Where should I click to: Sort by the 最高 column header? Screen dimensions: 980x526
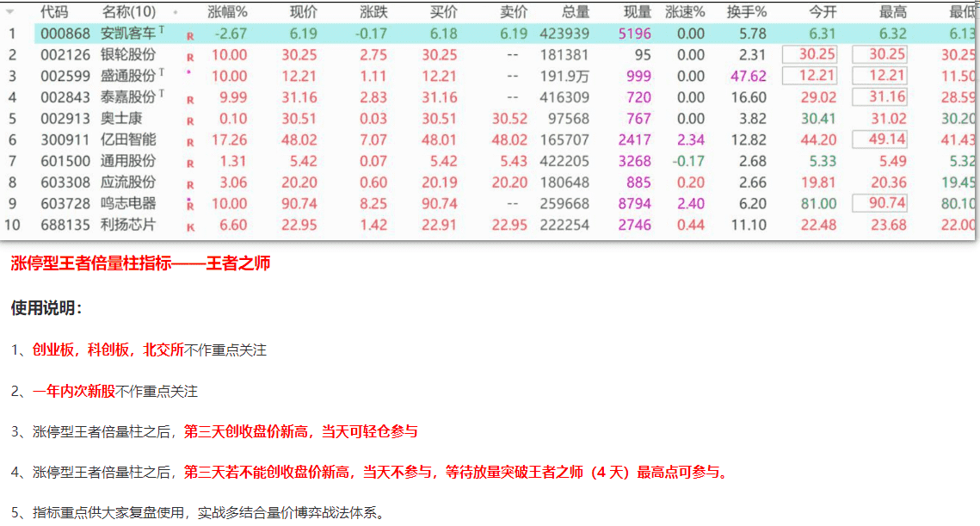[x=892, y=12]
